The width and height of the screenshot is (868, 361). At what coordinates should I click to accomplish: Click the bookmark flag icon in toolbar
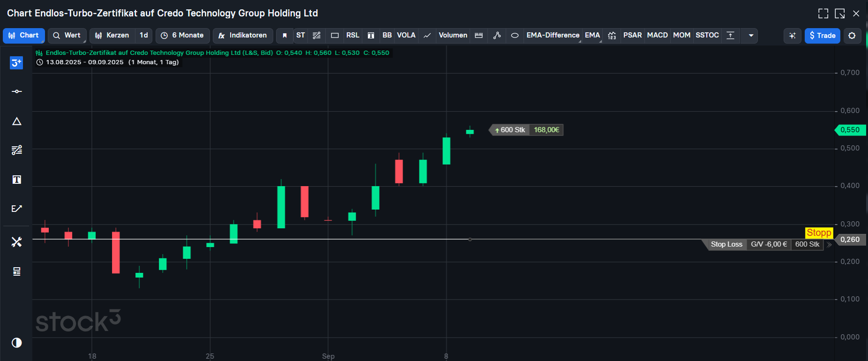pyautogui.click(x=284, y=36)
